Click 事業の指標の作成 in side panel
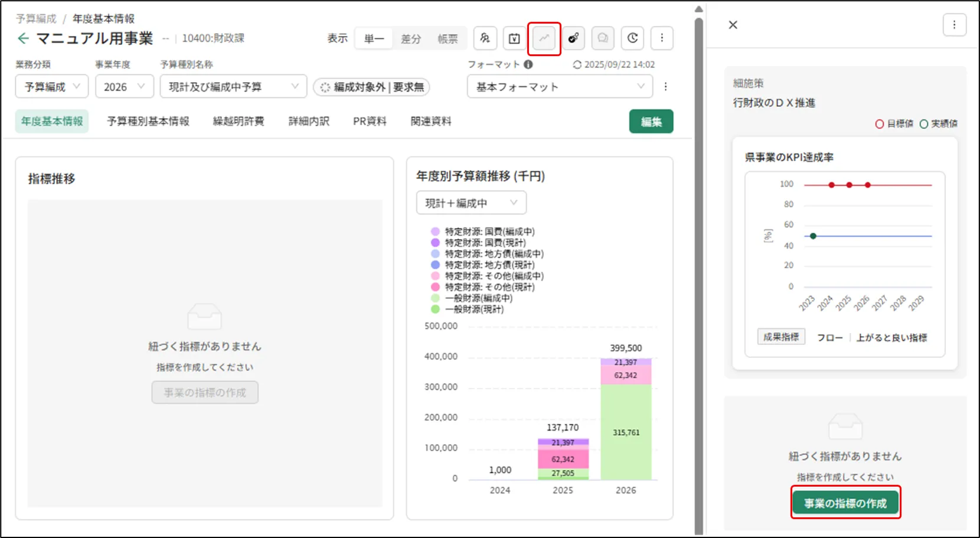980x538 pixels. (x=845, y=503)
